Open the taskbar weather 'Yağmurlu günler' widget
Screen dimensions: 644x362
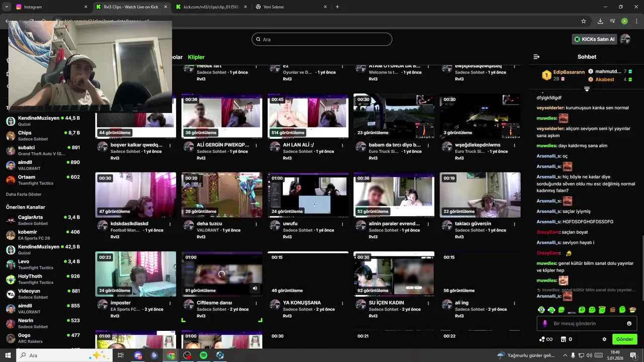pyautogui.click(x=526, y=355)
